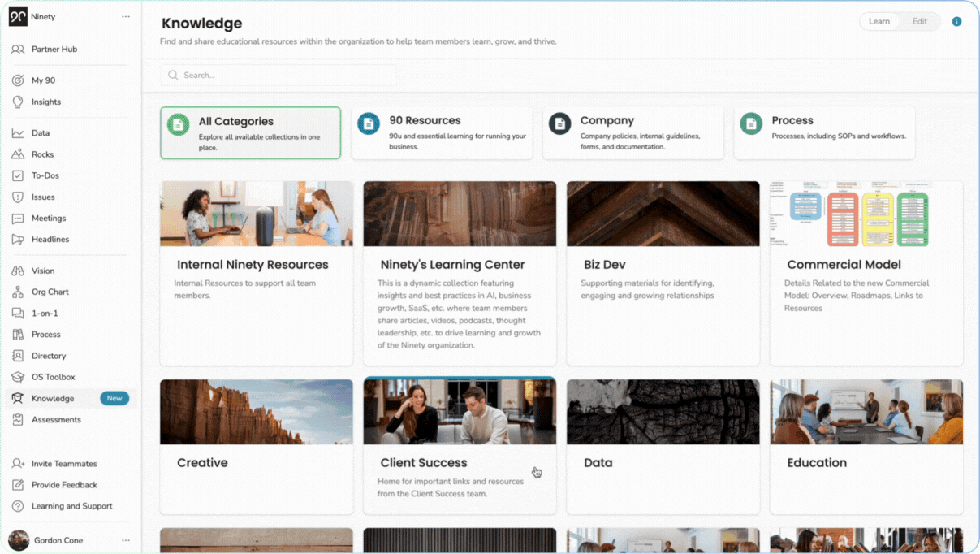The image size is (980, 554).
Task: Click the New badge beside Knowledge
Action: pyautogui.click(x=114, y=398)
